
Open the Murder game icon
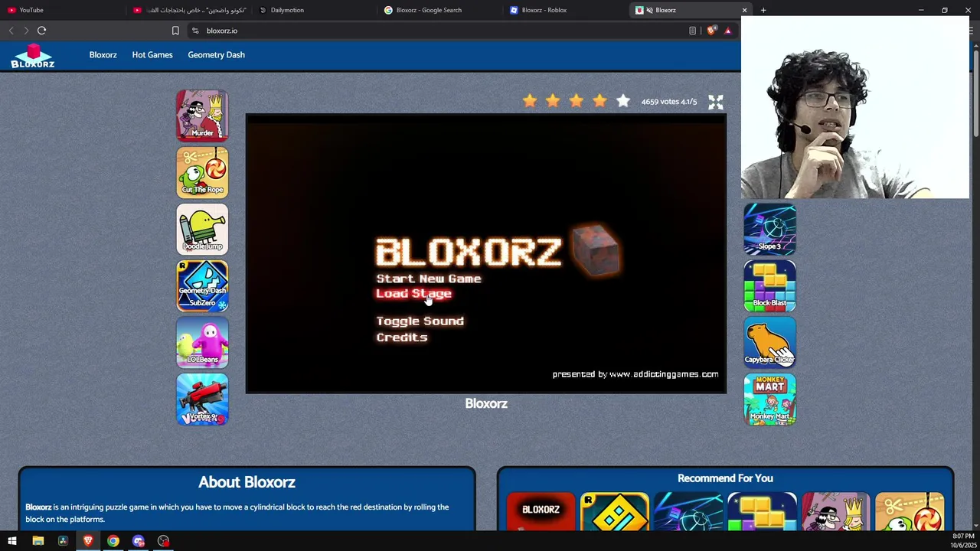pyautogui.click(x=202, y=116)
